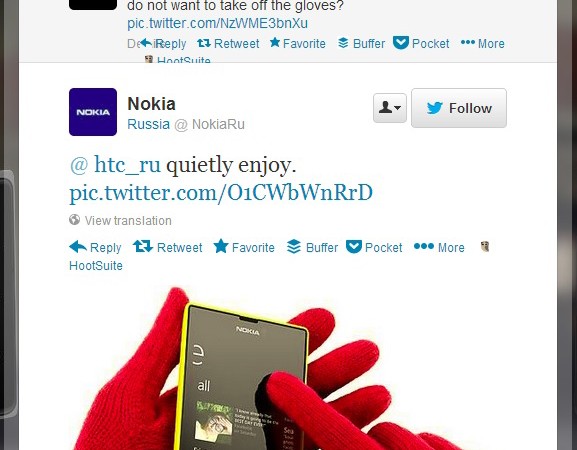Add Nokia tweet to Buffer
The image size is (577, 450).
tap(312, 247)
